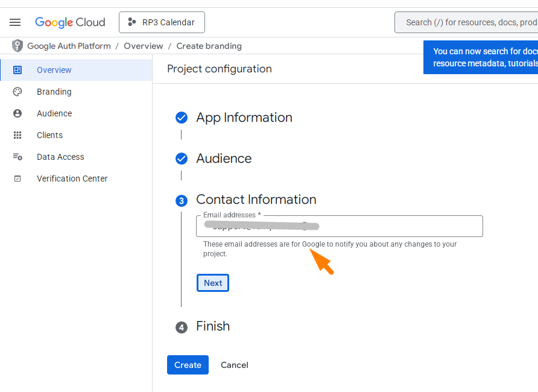Expand the Finish step
This screenshot has width=538, height=392.
click(212, 326)
